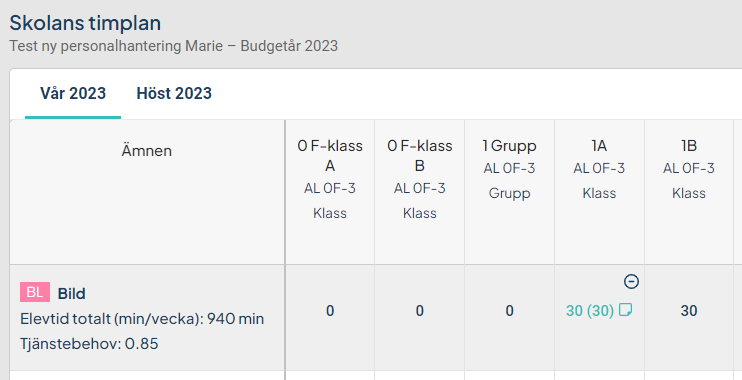Click the 30 (30) value for class 1A

(x=590, y=310)
